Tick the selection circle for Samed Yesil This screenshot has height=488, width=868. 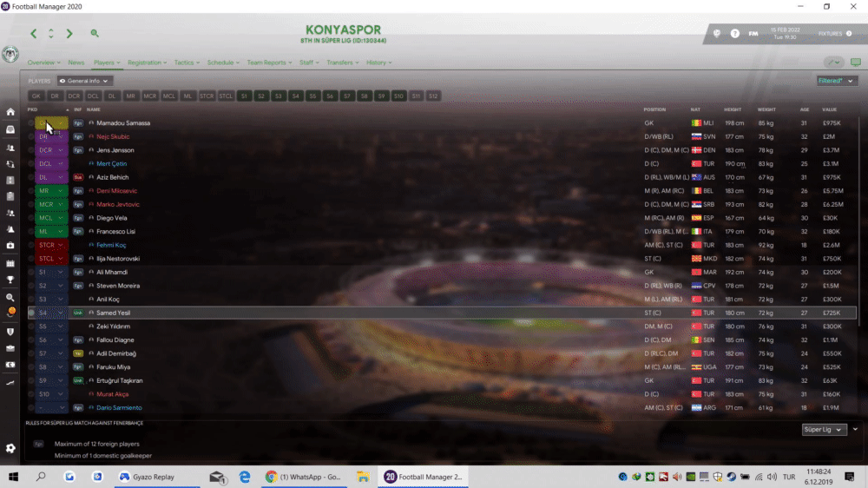point(31,313)
